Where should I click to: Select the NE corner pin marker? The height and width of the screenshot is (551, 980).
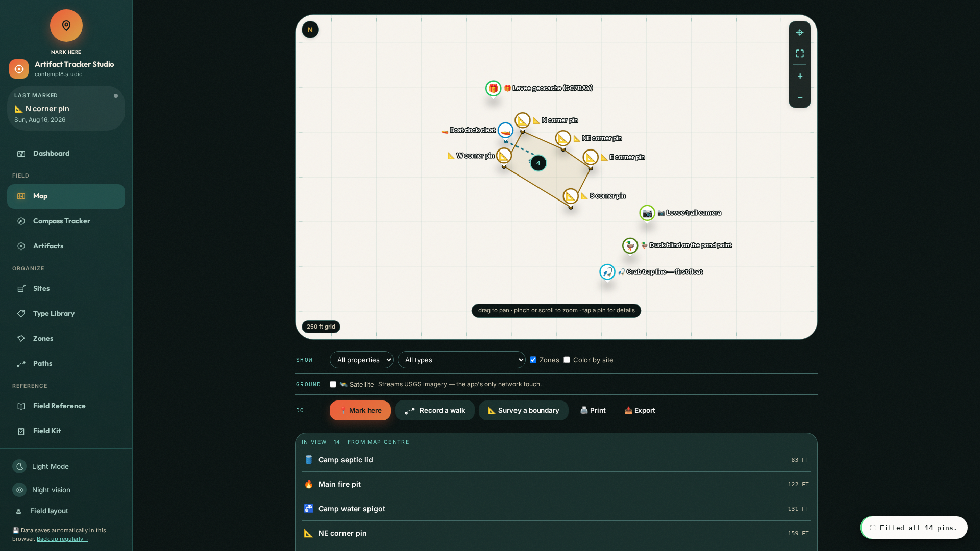pos(563,138)
